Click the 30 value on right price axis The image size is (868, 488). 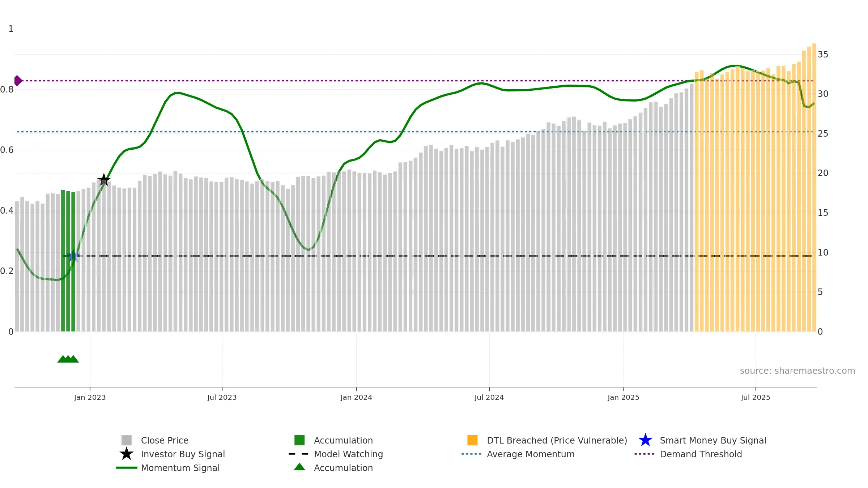click(x=823, y=94)
